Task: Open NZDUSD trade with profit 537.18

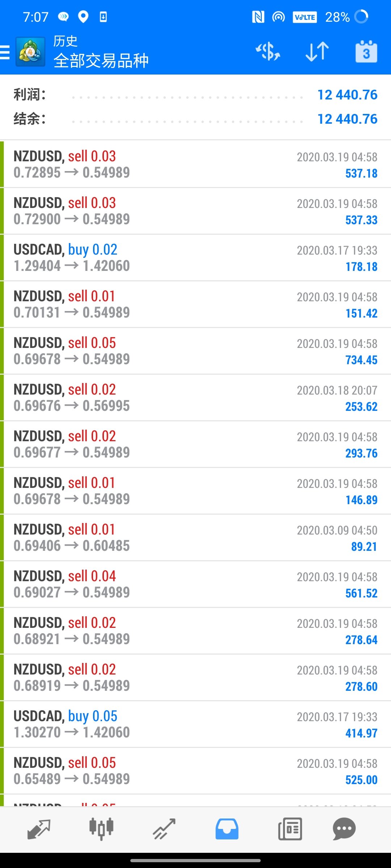Action: pyautogui.click(x=195, y=164)
